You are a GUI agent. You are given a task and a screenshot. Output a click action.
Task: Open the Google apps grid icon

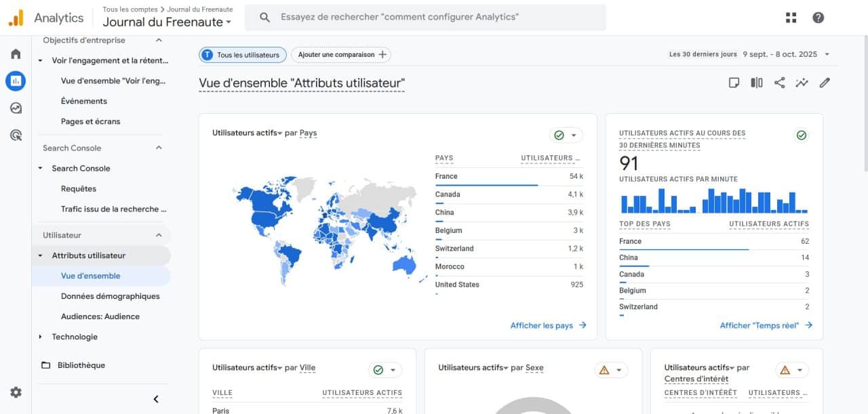791,18
